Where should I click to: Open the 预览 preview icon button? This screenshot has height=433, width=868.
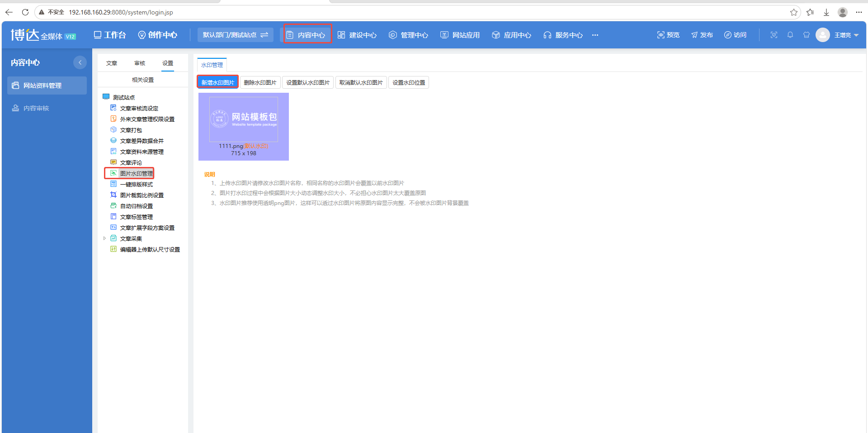668,35
